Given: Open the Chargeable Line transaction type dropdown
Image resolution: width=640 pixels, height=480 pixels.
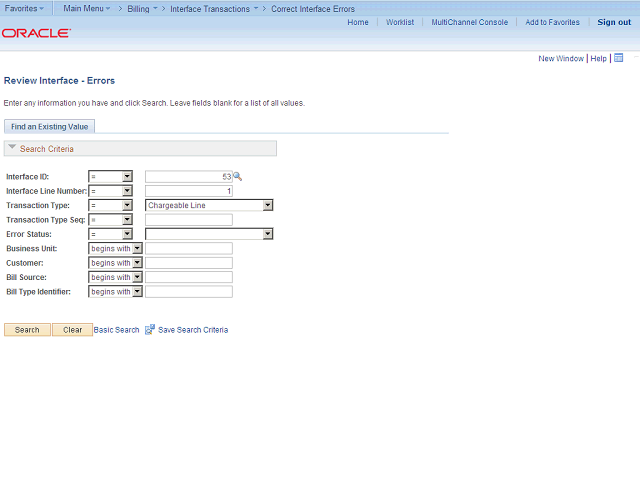Looking at the screenshot, I should (209, 205).
